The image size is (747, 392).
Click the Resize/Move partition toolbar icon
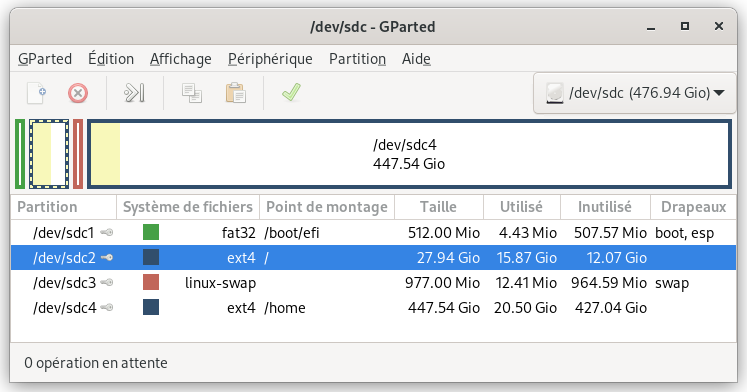coord(134,93)
